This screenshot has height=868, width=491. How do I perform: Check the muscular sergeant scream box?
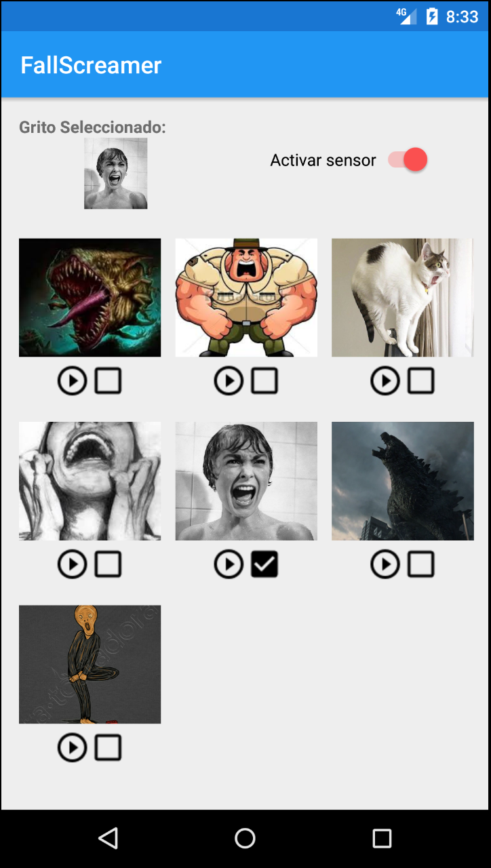click(264, 381)
